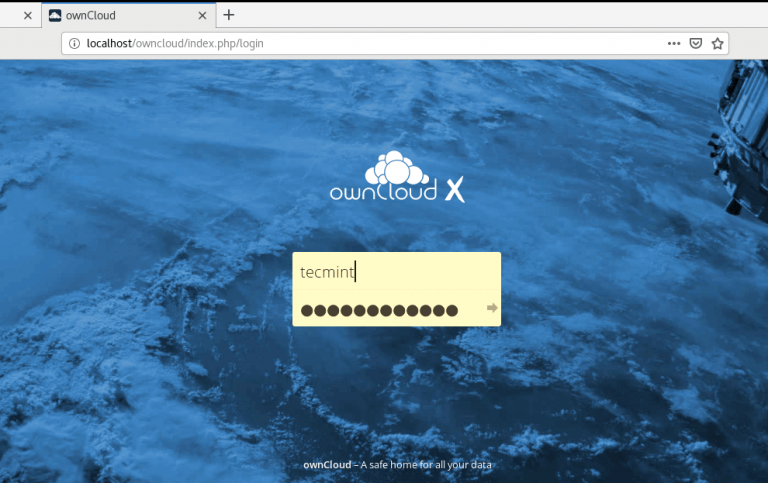Focus the masked password field
768x483 pixels.
click(389, 309)
